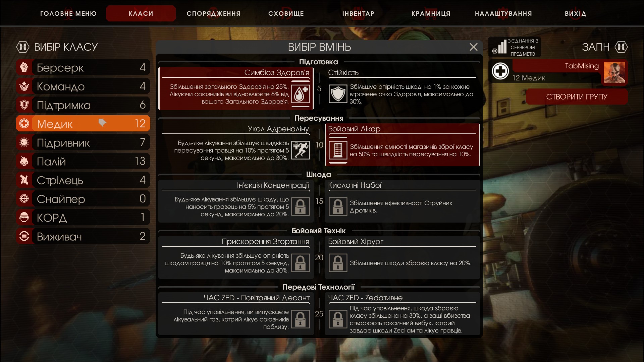Click the Снайпер crosshair icon
This screenshot has width=644, height=362.
click(24, 199)
